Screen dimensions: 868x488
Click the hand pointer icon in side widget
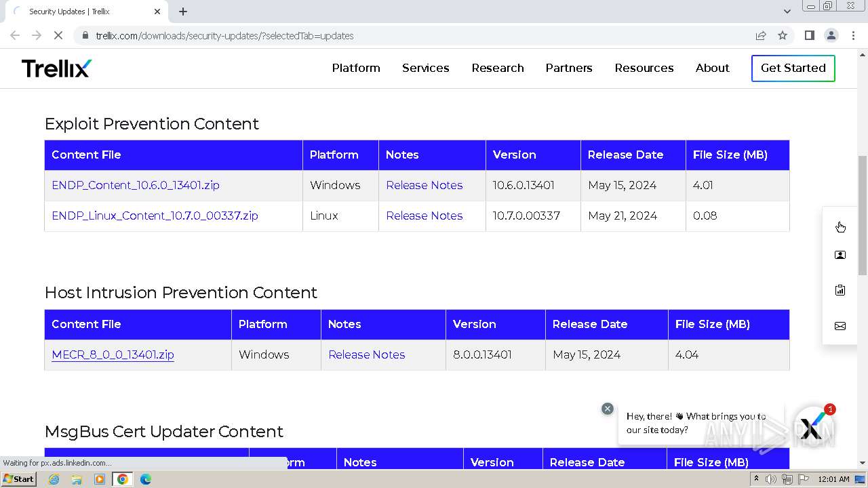coord(840,226)
